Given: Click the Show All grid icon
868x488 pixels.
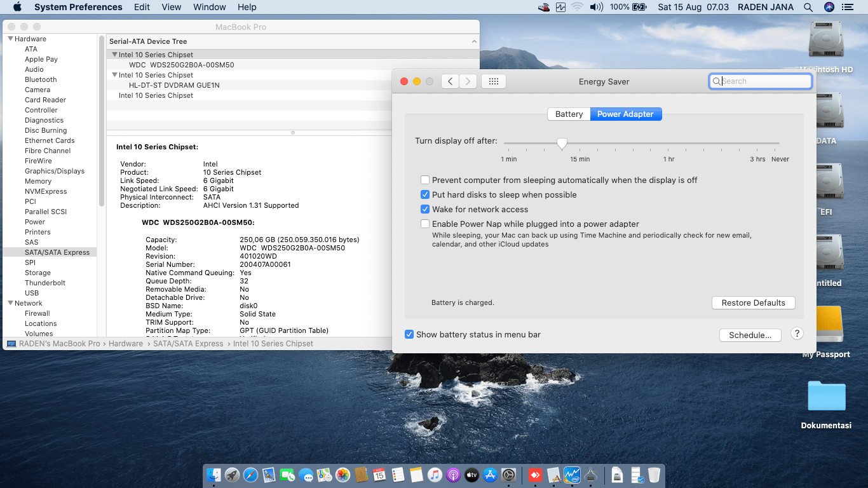Looking at the screenshot, I should pos(494,81).
